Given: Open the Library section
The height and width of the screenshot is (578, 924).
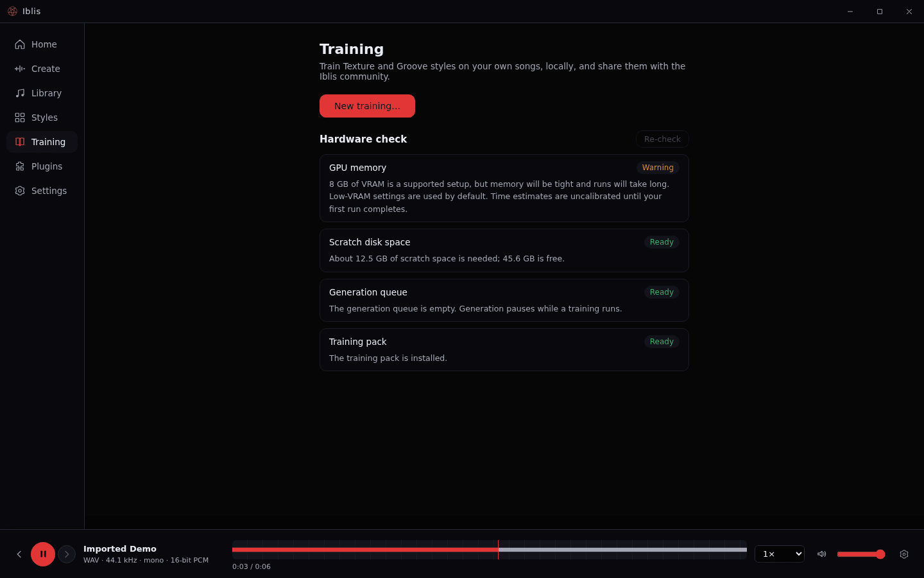Looking at the screenshot, I should 42,93.
